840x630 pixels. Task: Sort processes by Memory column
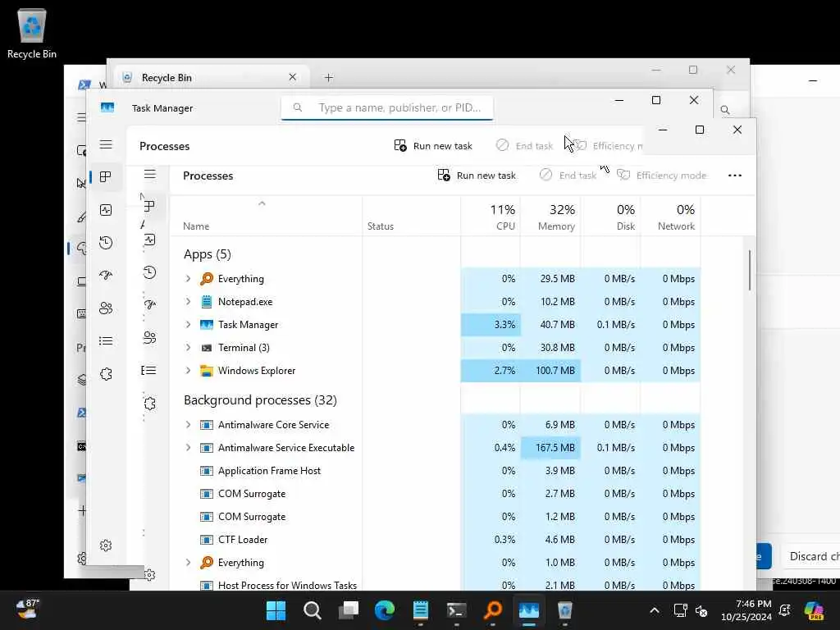coord(550,217)
